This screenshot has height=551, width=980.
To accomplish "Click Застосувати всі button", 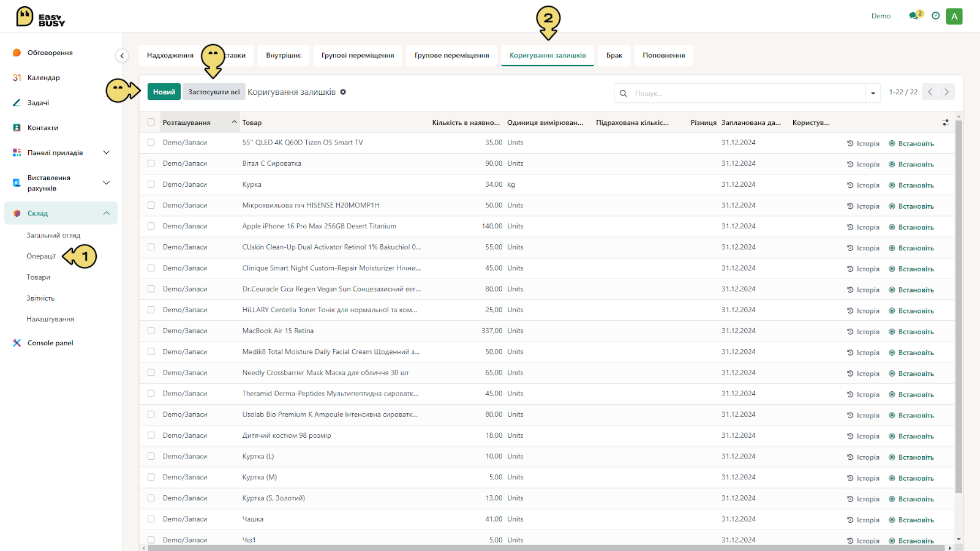I will [x=214, y=92].
